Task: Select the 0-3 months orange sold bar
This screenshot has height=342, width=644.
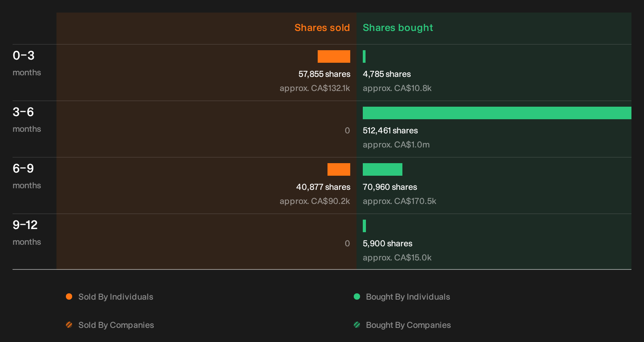Action: (334, 56)
